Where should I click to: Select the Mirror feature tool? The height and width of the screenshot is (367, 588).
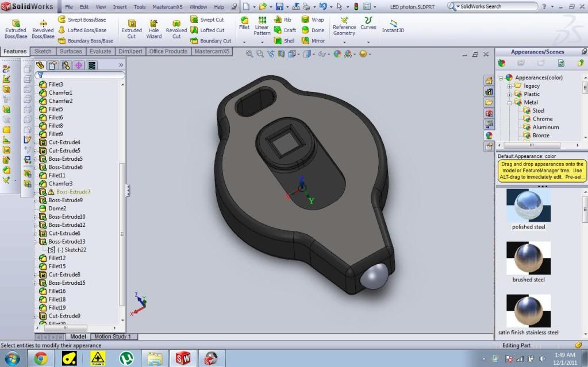[x=313, y=40]
